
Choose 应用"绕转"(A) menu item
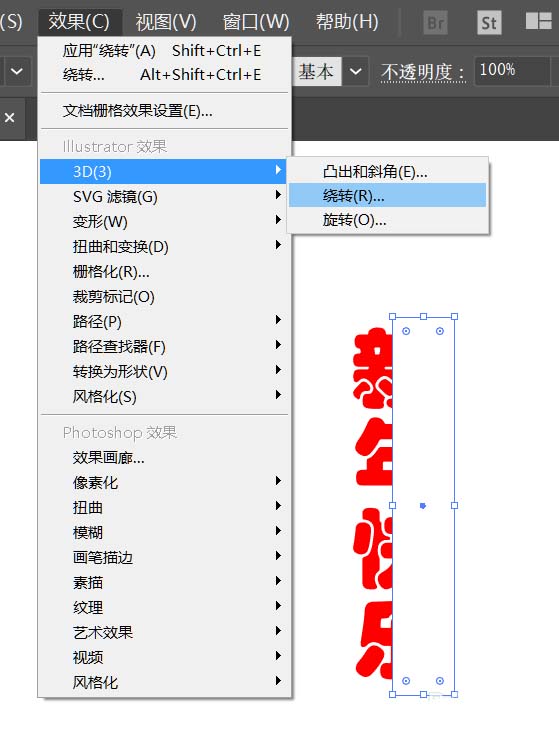click(162, 51)
